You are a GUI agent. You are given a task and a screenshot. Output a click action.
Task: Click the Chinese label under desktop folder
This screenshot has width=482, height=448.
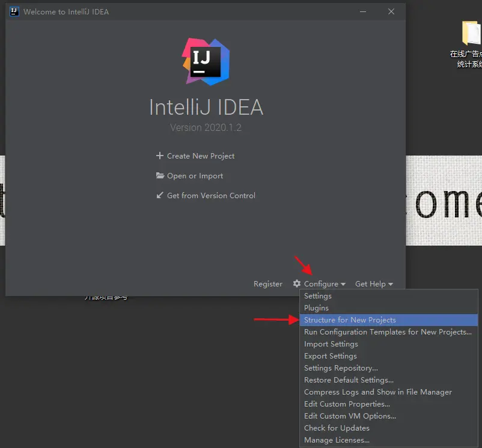pos(466,59)
